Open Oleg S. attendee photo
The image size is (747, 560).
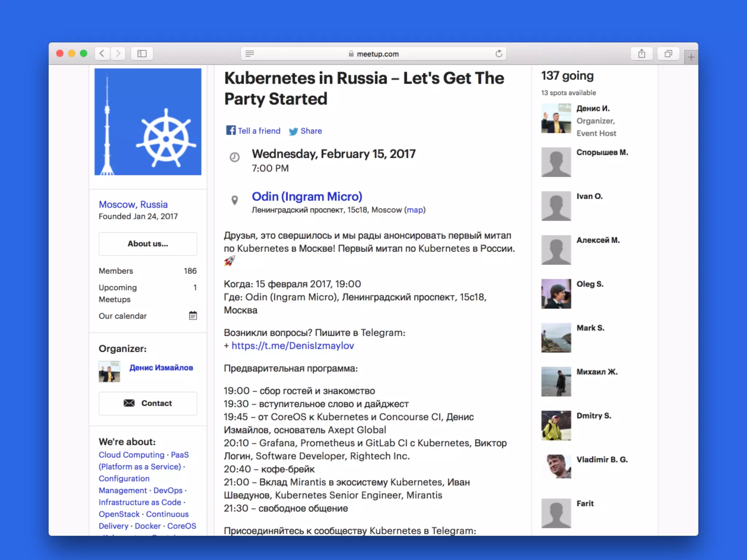point(556,294)
